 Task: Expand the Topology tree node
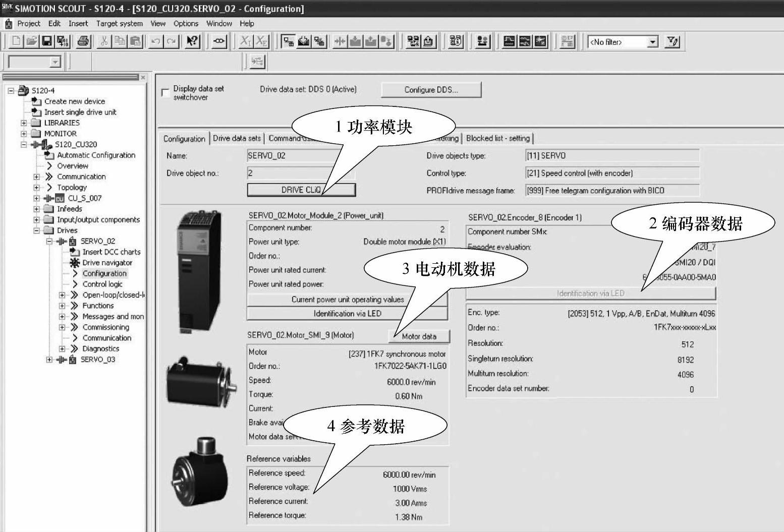pyautogui.click(x=36, y=188)
